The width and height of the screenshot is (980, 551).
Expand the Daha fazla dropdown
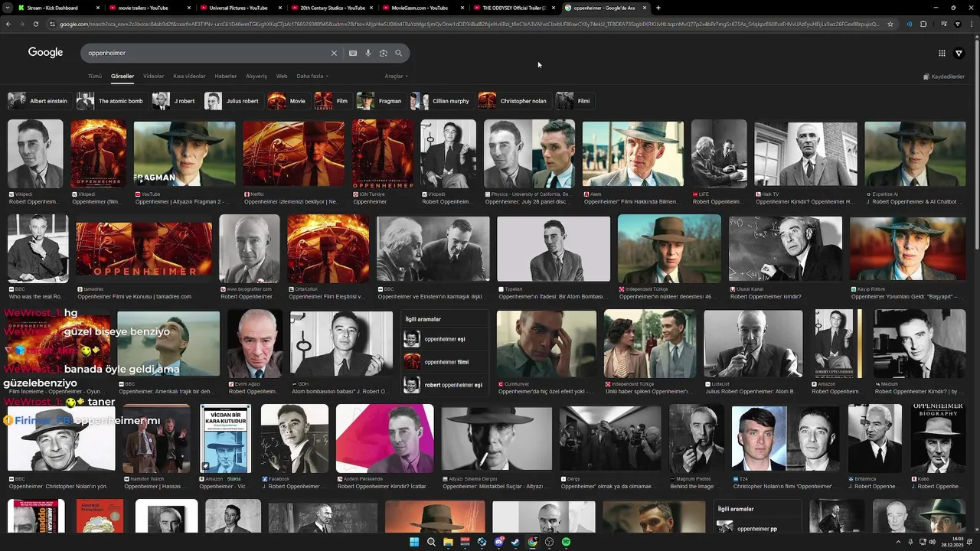(x=313, y=77)
